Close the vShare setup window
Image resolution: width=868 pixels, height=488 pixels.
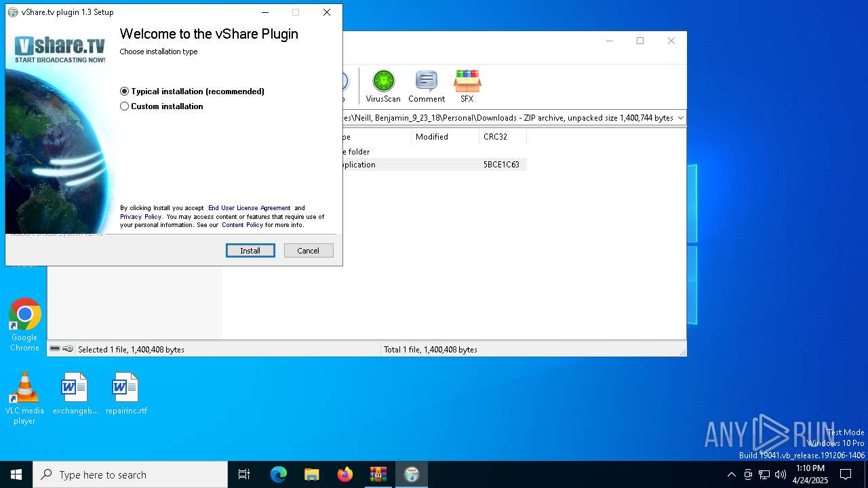[x=327, y=12]
